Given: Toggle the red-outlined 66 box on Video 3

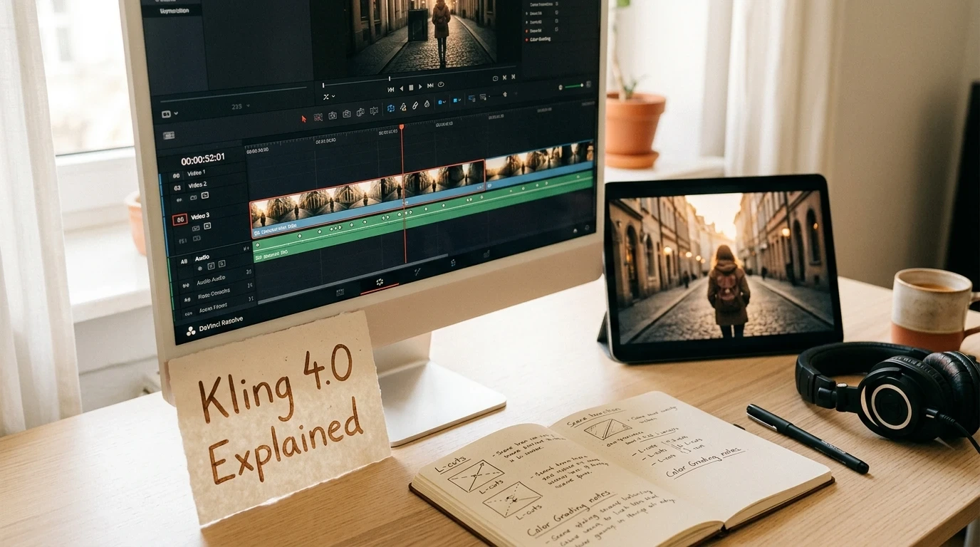Looking at the screenshot, I should tap(180, 220).
